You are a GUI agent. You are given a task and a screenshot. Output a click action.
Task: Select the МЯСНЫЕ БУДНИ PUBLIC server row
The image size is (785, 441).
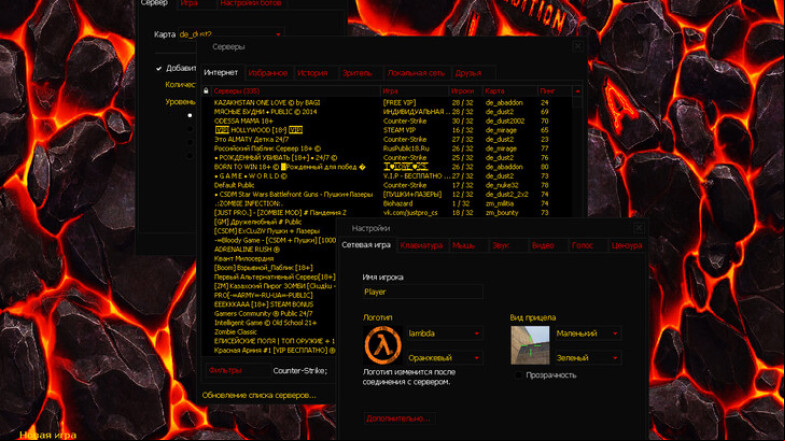pos(385,112)
